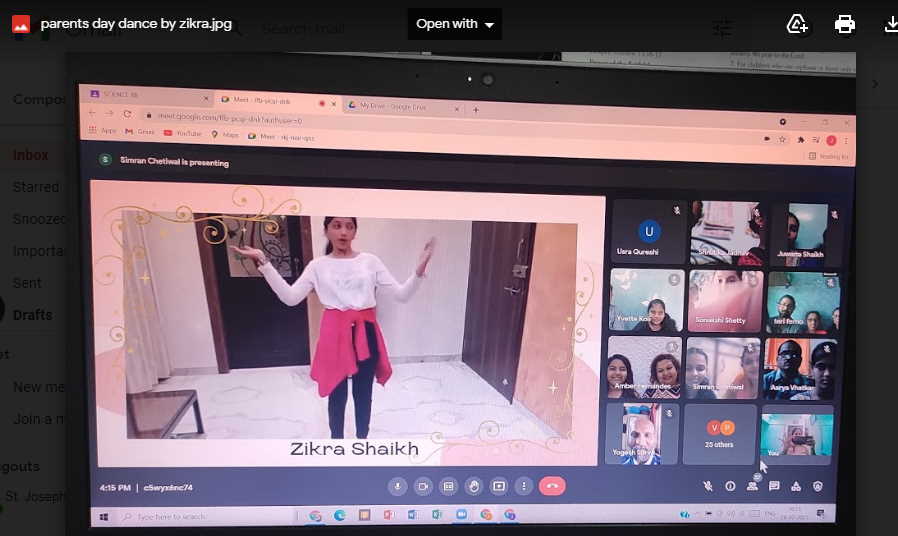Show the people participants icon in Meet
Screen dimensions: 898x536
pos(752,486)
